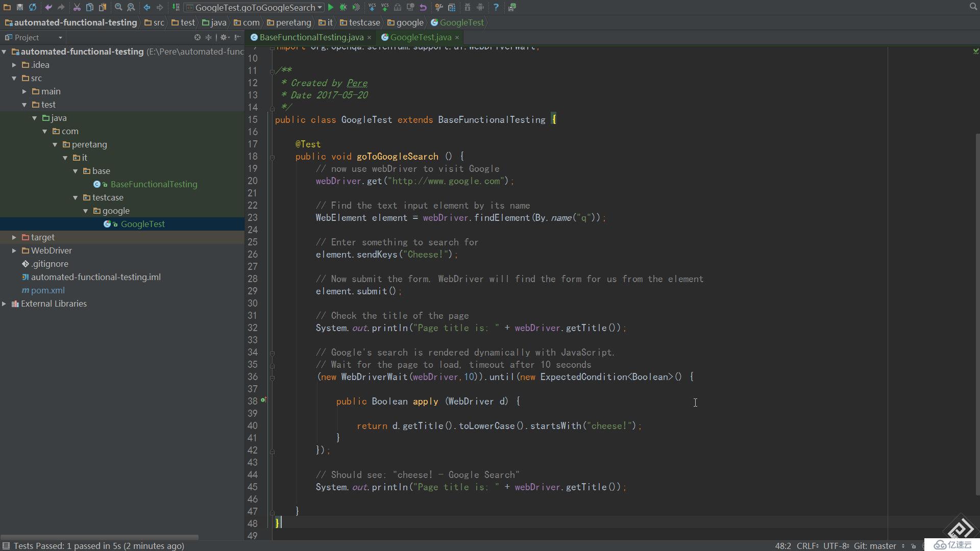Click the override gutter marker on line 38
The height and width of the screenshot is (551, 980).
[x=264, y=400]
